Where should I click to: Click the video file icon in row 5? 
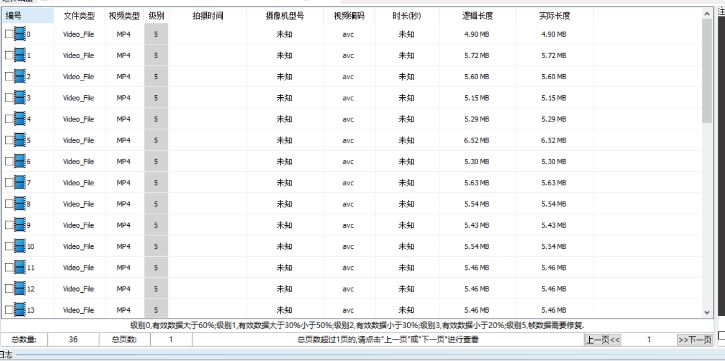pyautogui.click(x=20, y=140)
